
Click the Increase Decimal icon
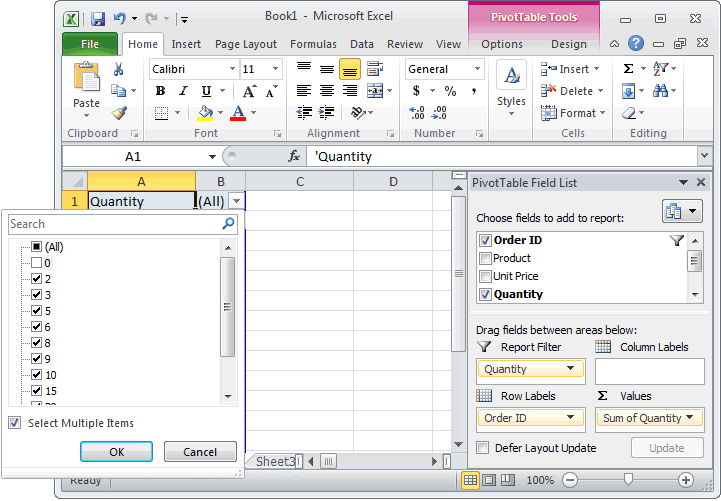[x=417, y=113]
